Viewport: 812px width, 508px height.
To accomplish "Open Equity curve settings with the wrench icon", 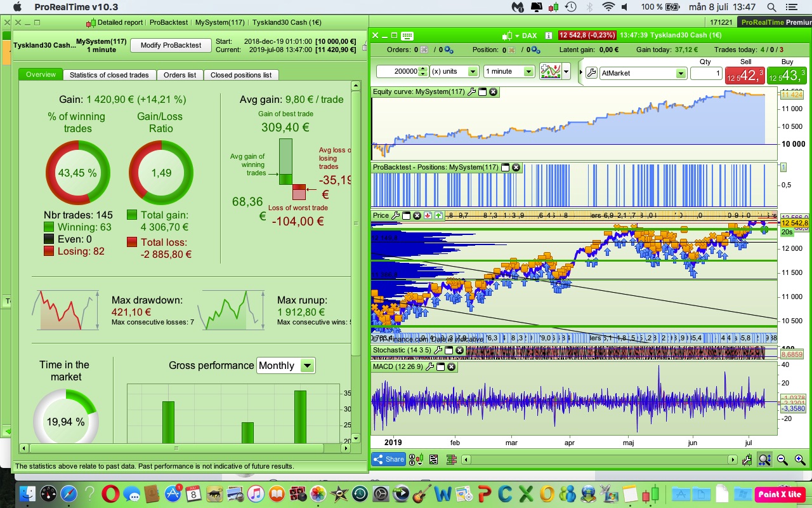I will pos(471,91).
